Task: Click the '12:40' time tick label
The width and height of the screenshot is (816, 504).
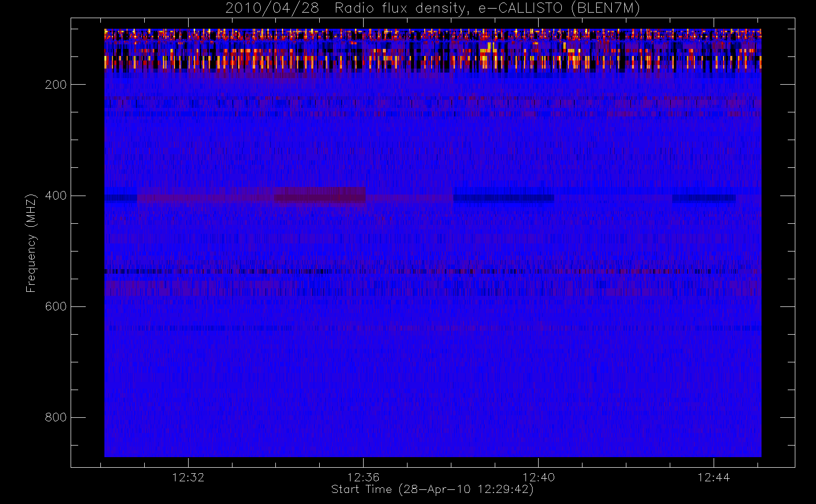Action: pyautogui.click(x=539, y=477)
